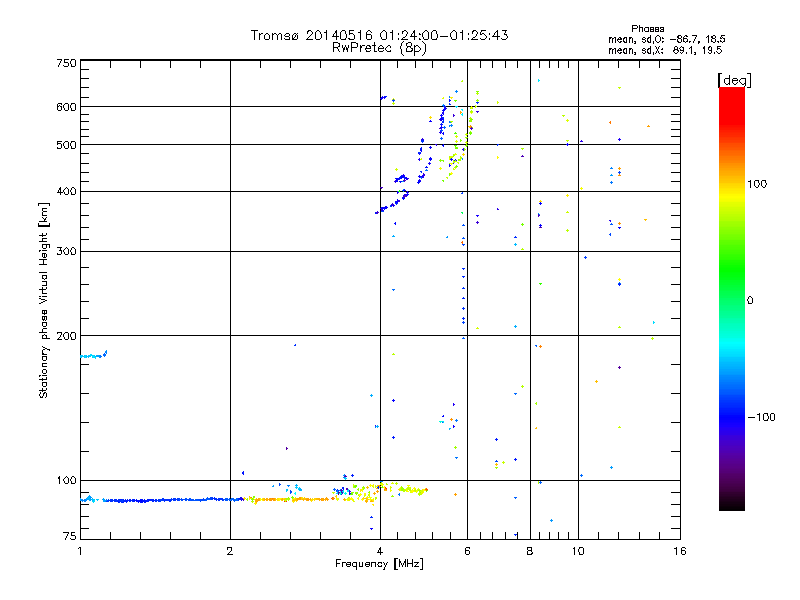Click the colorbar tick label '0'
Screen dimensions: 800x600
tap(750, 300)
